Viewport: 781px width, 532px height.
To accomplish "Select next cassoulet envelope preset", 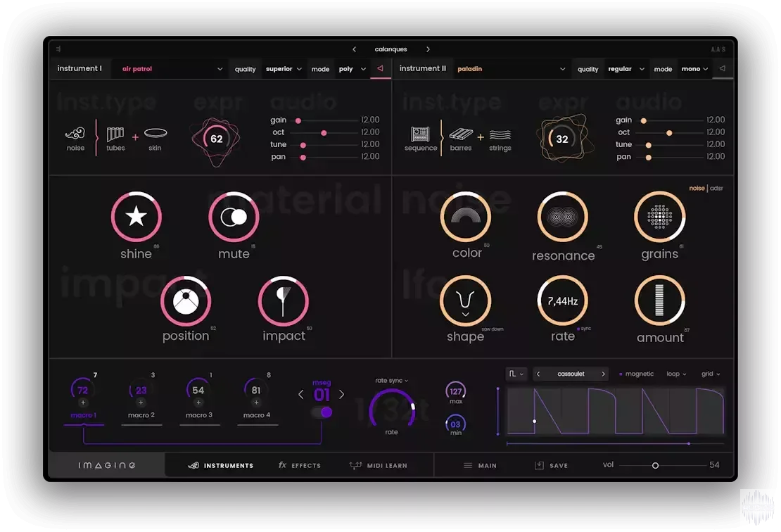I will coord(603,374).
